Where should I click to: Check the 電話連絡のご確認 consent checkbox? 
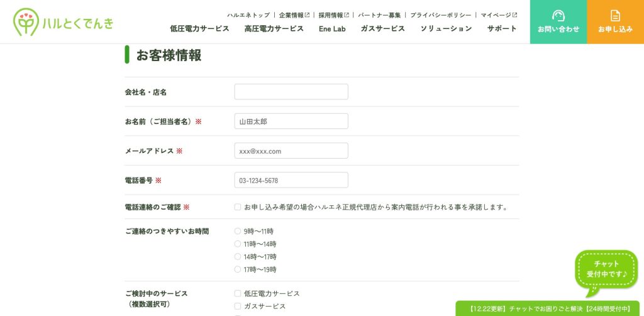tap(237, 207)
